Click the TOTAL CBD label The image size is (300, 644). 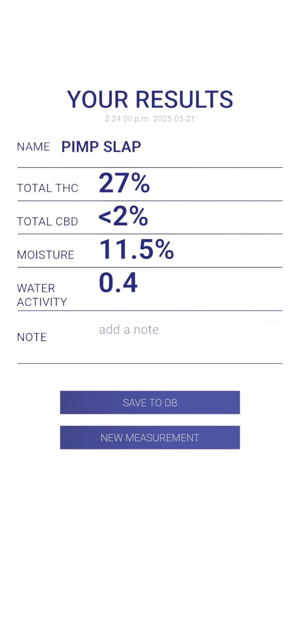pyautogui.click(x=48, y=222)
